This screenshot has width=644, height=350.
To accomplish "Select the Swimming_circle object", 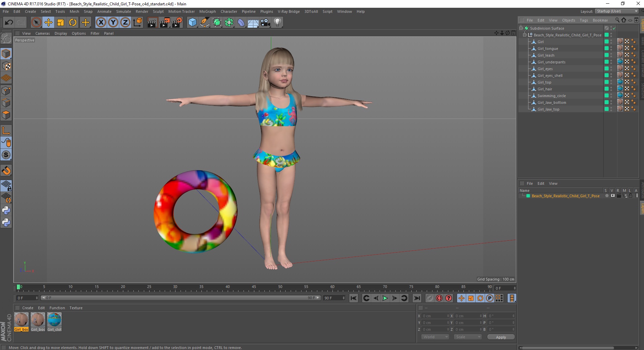I will coord(551,96).
